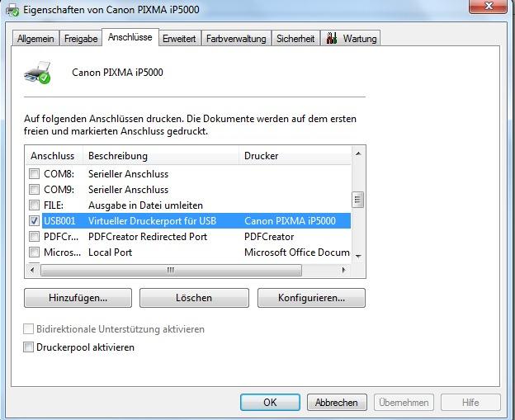Open the Erweitert tab
This screenshot has height=420, width=515.
pos(179,39)
